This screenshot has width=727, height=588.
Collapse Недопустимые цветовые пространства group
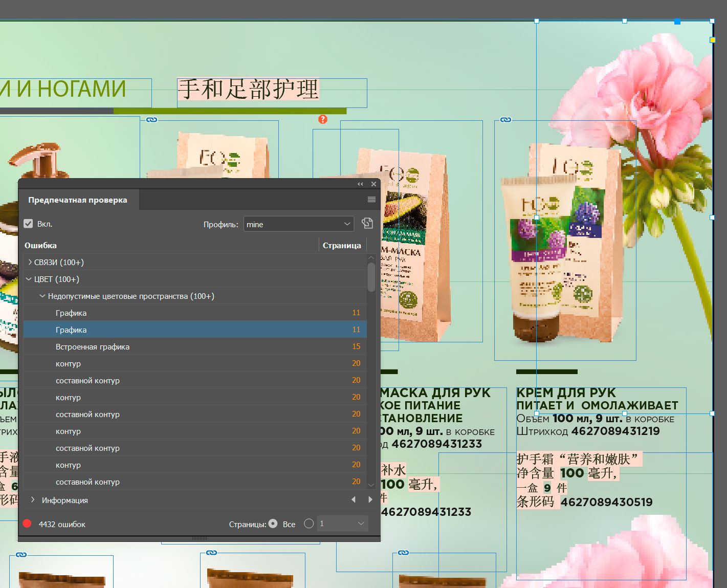42,296
